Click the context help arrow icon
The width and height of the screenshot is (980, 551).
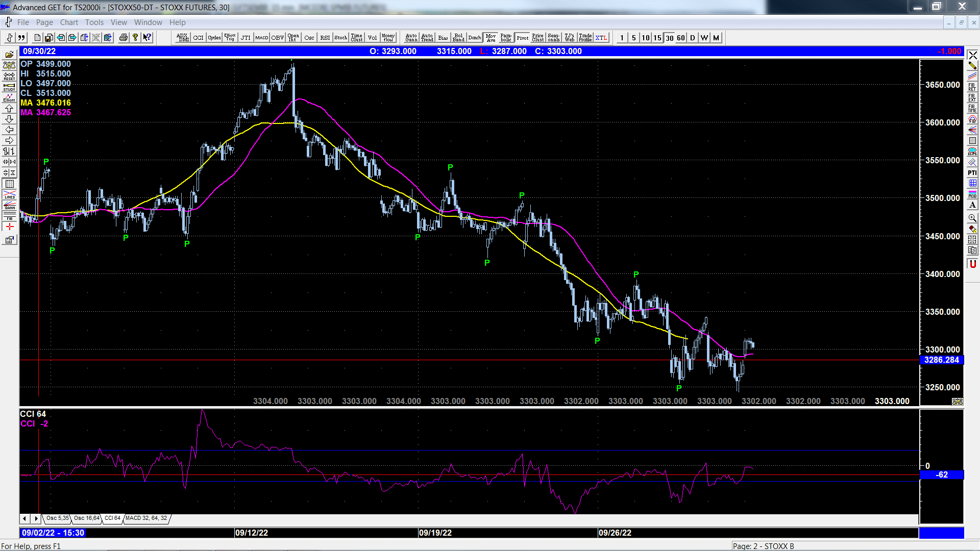pyautogui.click(x=147, y=38)
